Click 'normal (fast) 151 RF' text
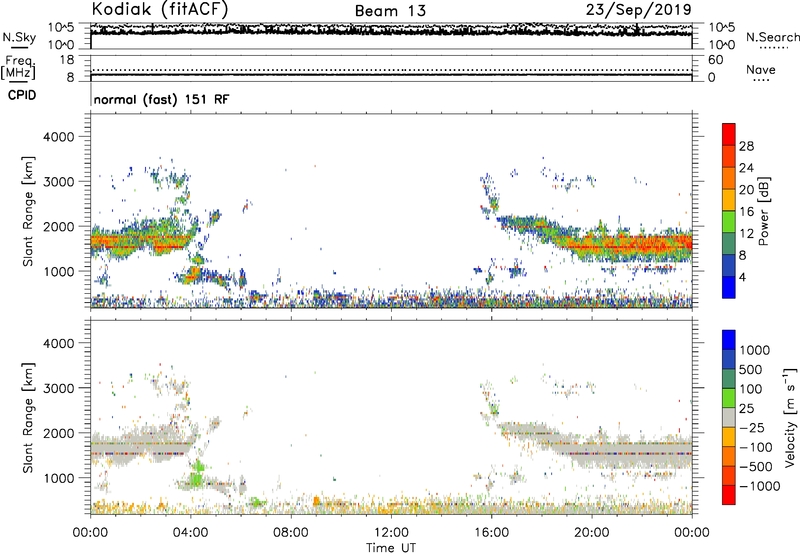Viewport: 800px width, 554px height. tap(162, 99)
